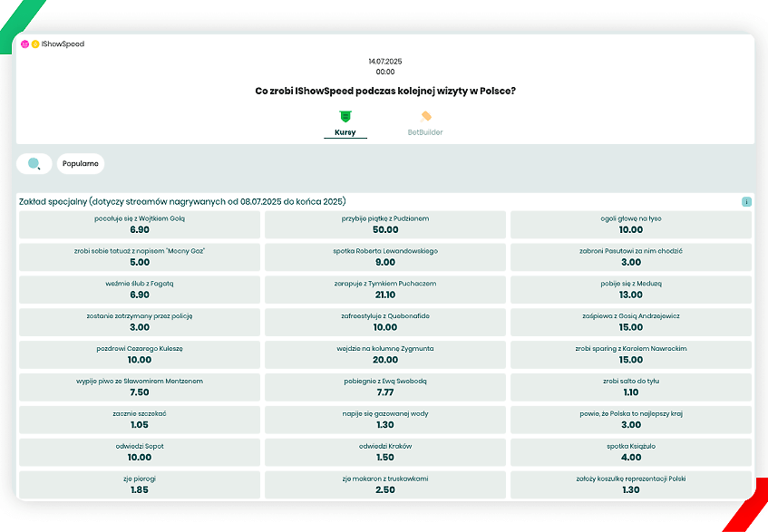The width and height of the screenshot is (768, 532).
Task: Select the ogoli głowę na łyso bet
Action: pyautogui.click(x=631, y=225)
